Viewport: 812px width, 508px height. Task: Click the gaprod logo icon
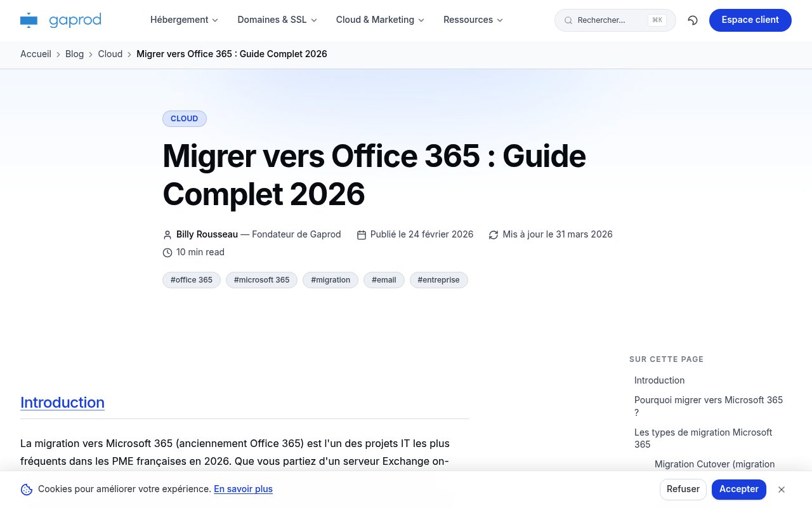29,20
